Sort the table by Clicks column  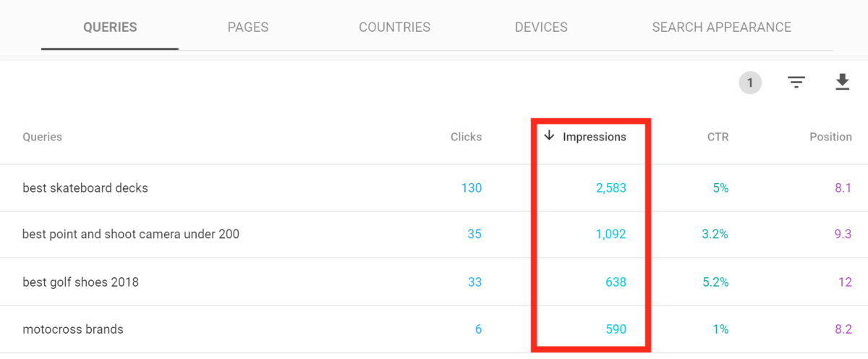(466, 137)
